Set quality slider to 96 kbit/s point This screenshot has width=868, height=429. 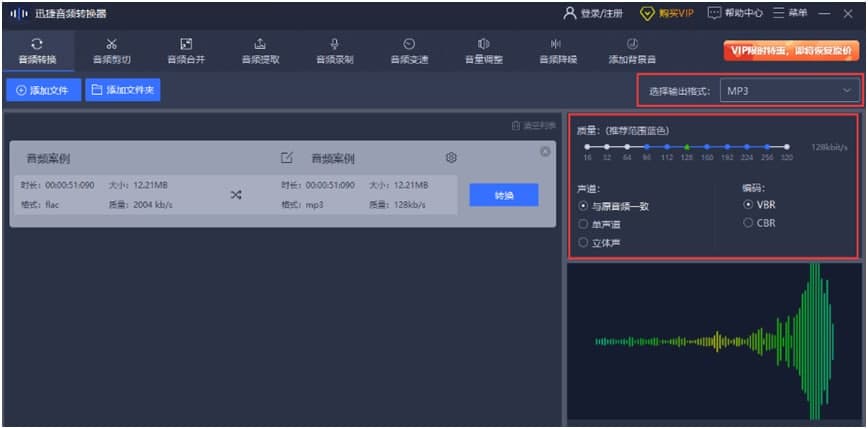(x=647, y=147)
